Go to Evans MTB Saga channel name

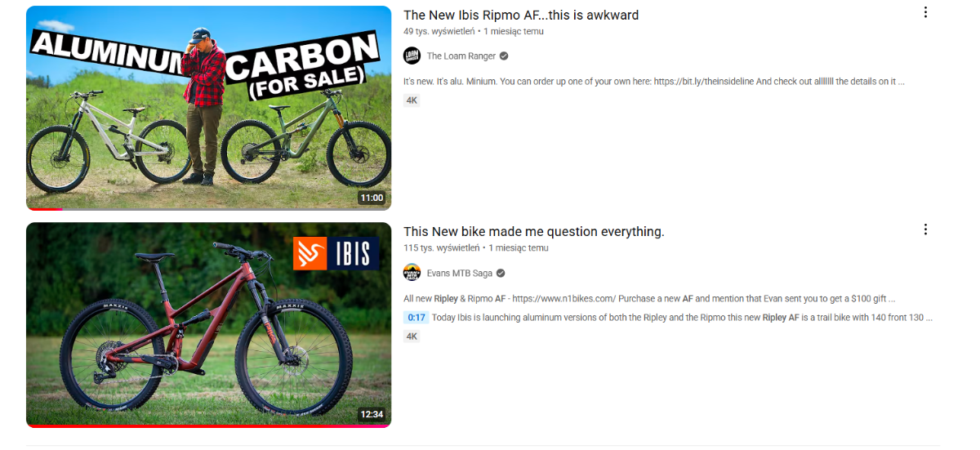pos(460,274)
